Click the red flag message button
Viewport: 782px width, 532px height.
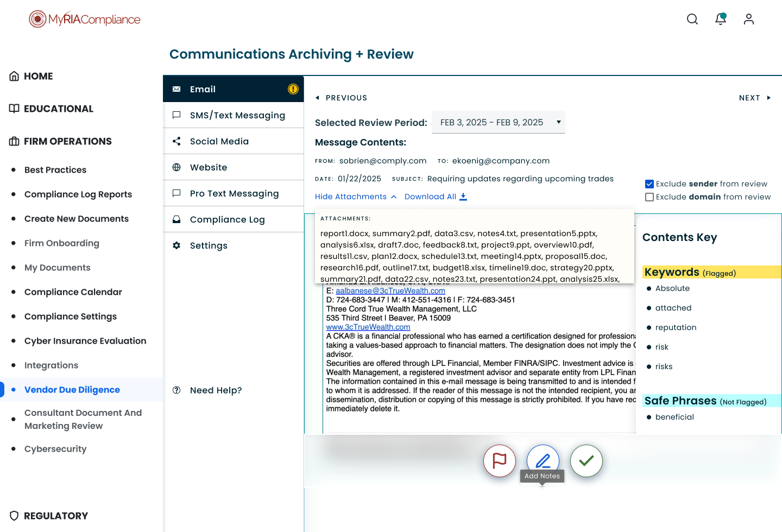pyautogui.click(x=500, y=461)
